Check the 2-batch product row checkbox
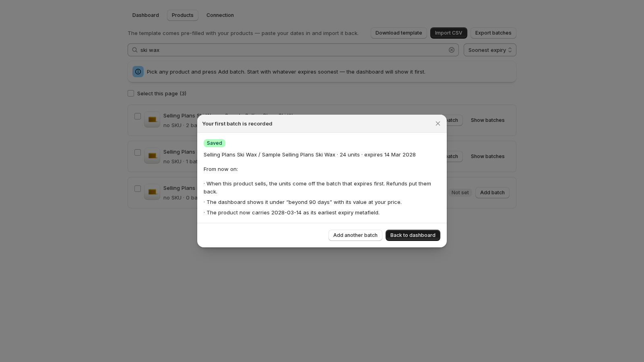Screen dimensions: 644x362 138,116
